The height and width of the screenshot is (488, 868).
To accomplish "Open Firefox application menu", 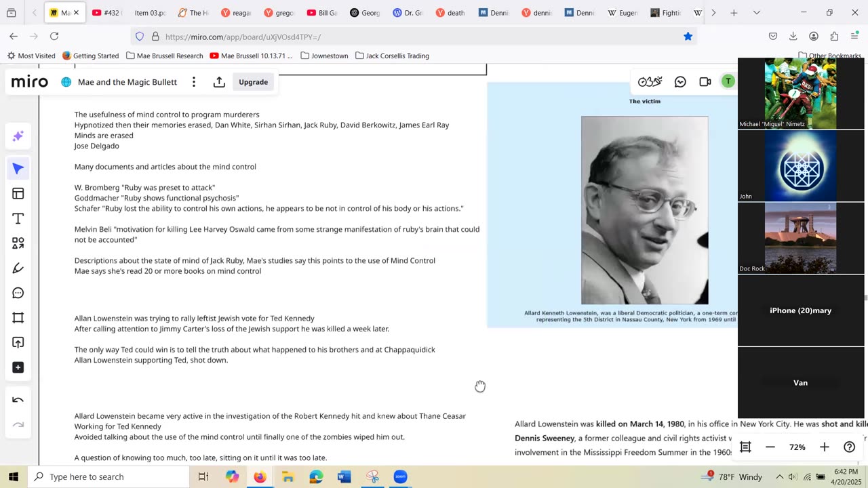I will click(x=854, y=37).
